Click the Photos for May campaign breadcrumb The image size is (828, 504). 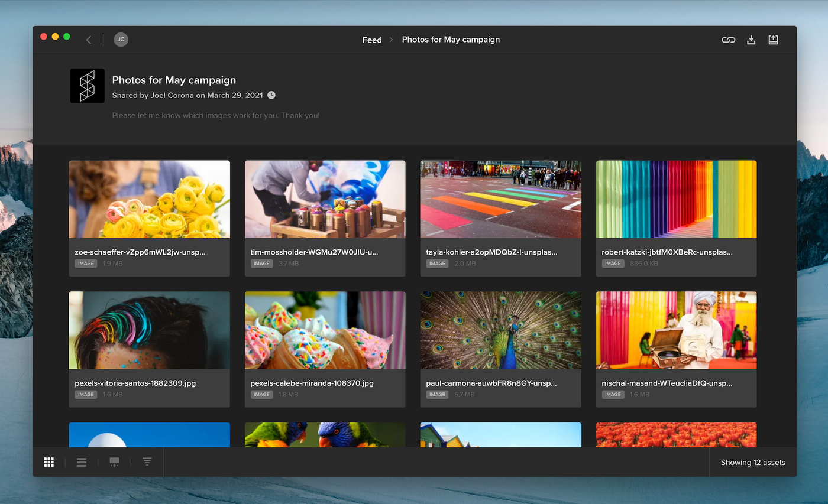tap(451, 40)
